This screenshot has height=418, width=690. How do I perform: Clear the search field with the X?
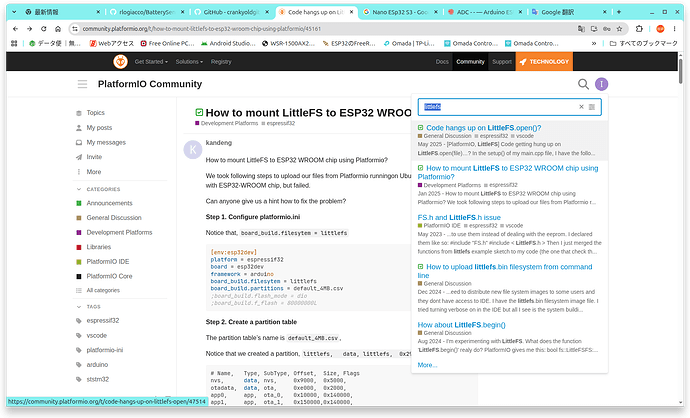click(x=581, y=107)
